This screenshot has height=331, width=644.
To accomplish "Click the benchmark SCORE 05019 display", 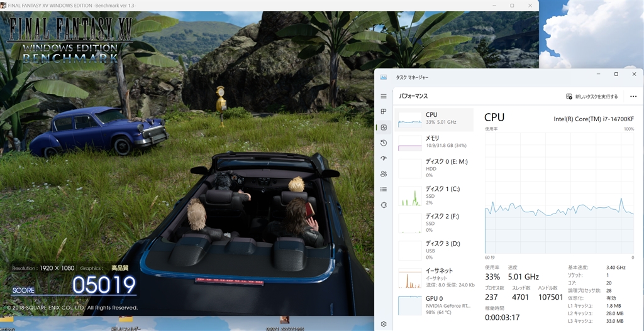I will pos(74,286).
